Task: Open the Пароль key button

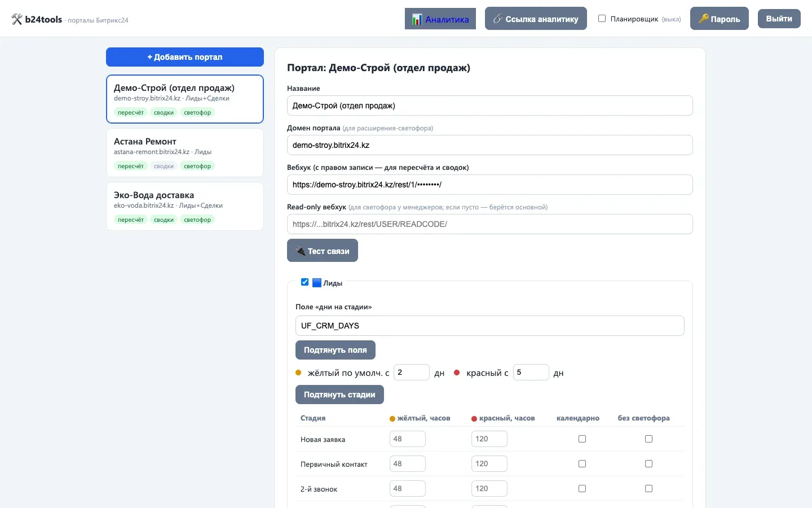Action: pos(719,19)
